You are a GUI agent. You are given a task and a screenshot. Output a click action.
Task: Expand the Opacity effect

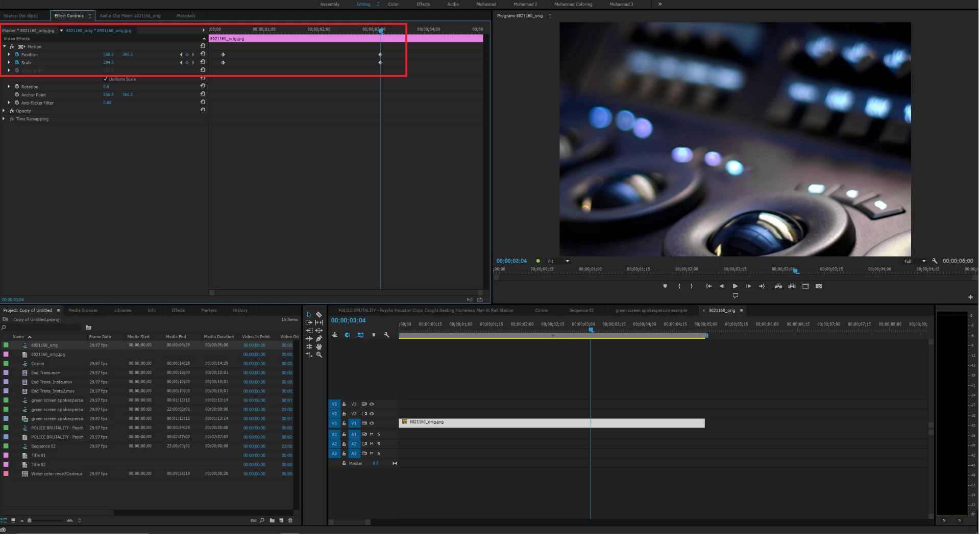point(4,111)
